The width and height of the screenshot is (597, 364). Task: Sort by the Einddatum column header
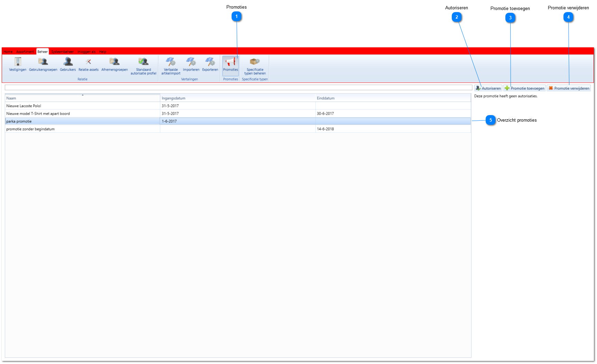(x=393, y=98)
